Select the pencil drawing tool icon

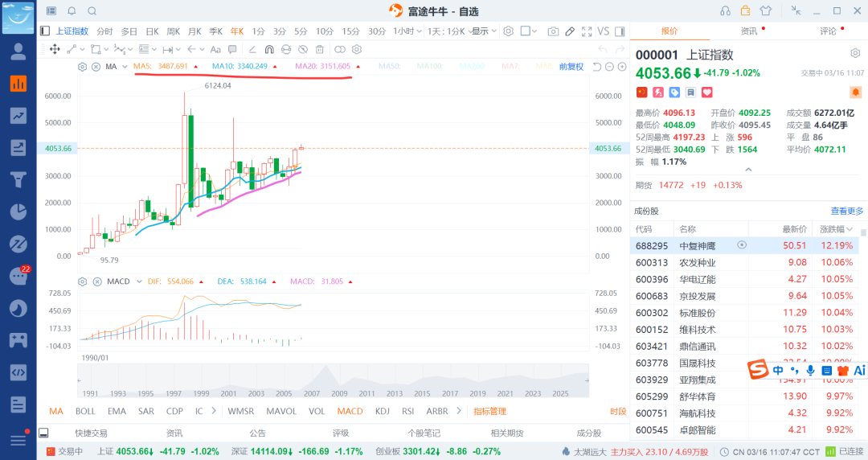(x=570, y=31)
